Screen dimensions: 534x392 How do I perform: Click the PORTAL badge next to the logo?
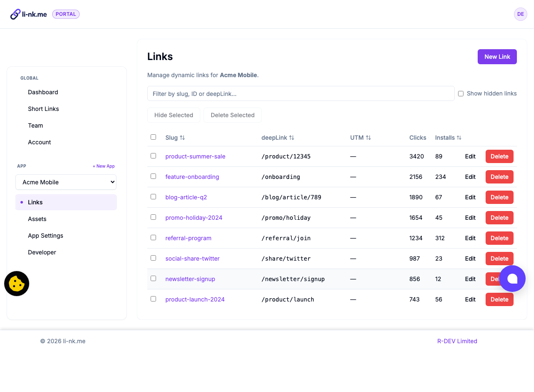[66, 14]
